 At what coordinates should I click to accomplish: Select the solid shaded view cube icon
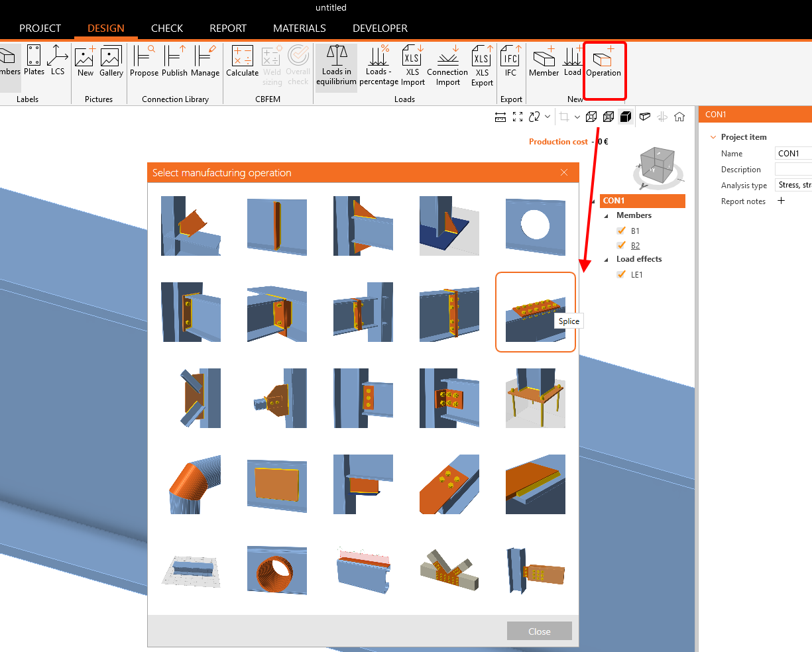tap(625, 116)
